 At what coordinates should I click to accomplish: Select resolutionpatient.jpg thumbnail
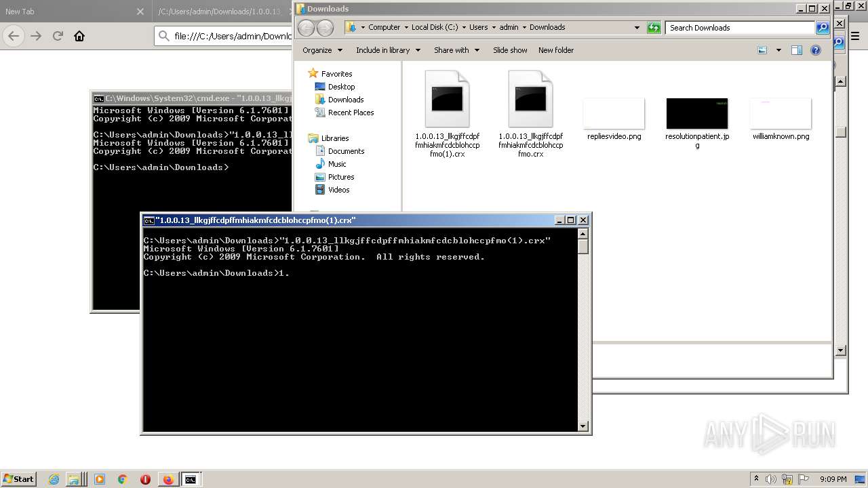697,113
